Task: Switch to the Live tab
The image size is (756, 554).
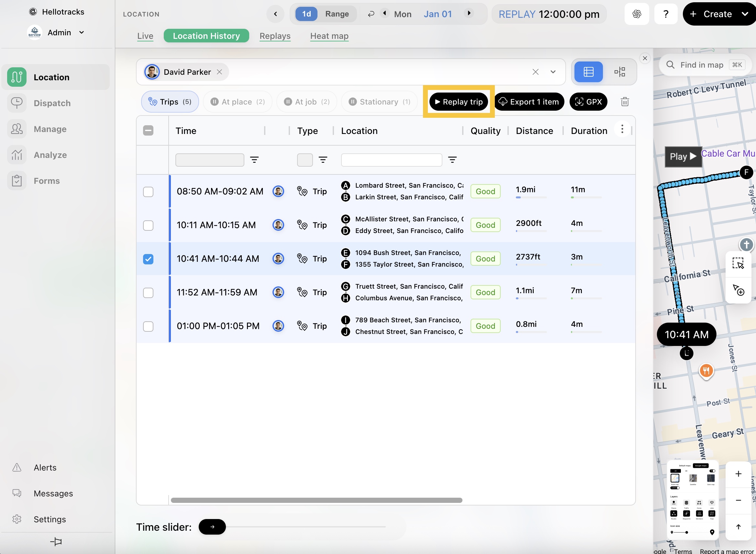Action: (x=145, y=36)
